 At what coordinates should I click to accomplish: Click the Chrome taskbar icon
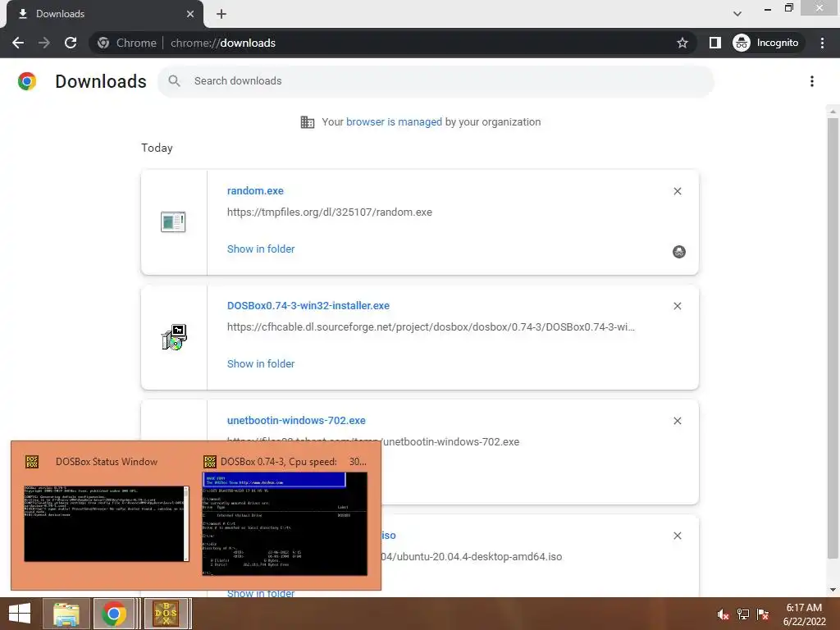113,614
